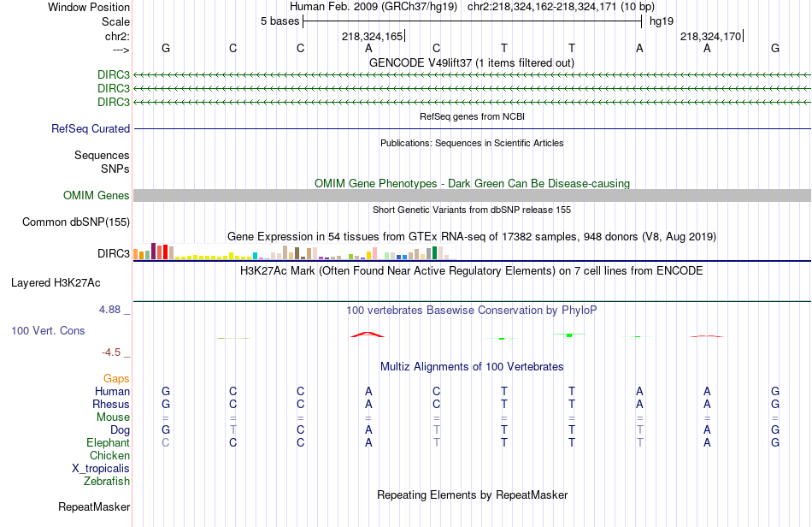Open the 100 Vert. Cons track label
The image size is (812, 527).
coord(48,330)
